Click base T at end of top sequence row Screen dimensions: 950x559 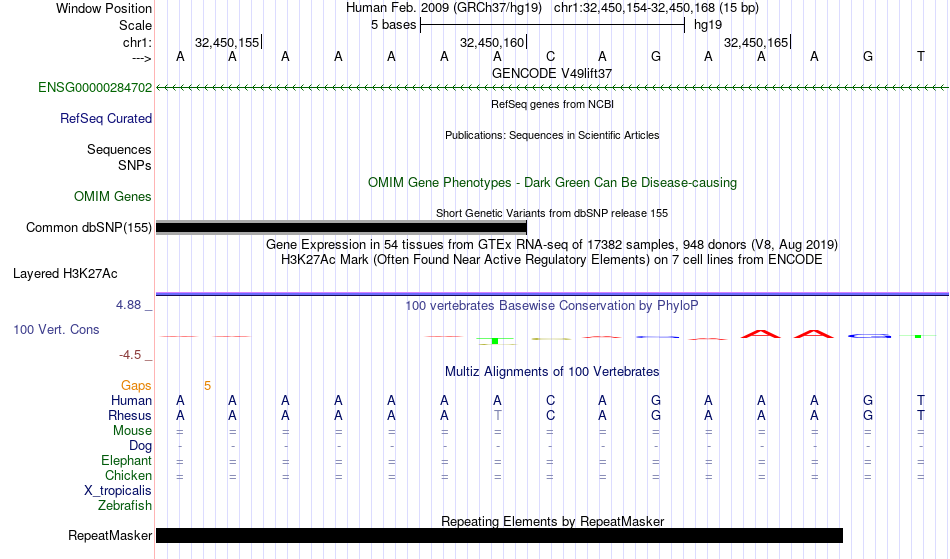[920, 56]
